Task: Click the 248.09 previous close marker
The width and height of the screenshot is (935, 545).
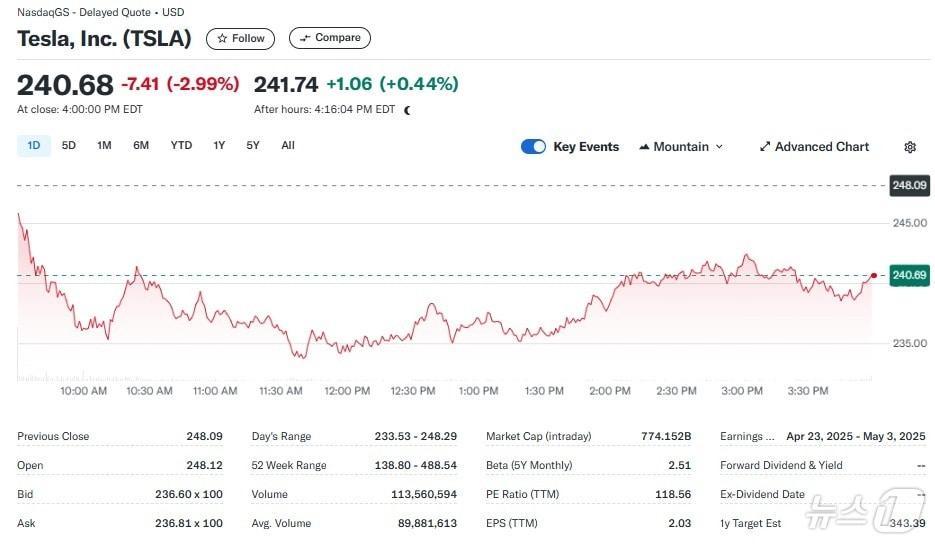Action: pyautogui.click(x=909, y=185)
